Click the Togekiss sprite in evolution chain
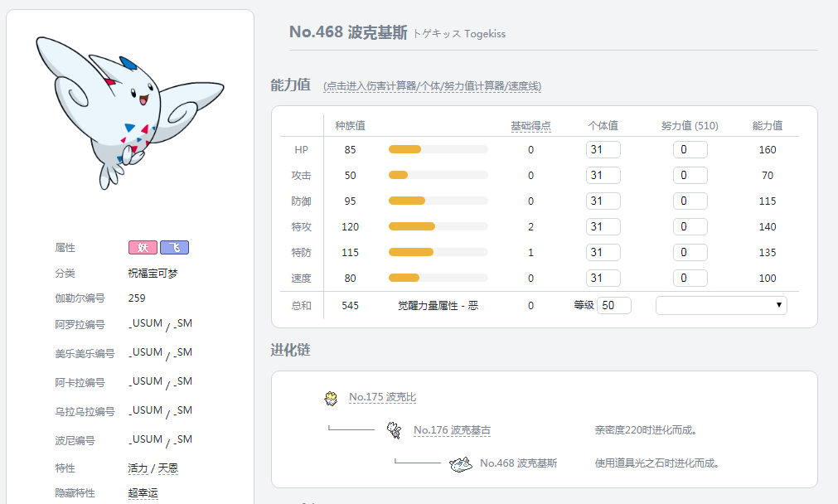838x504 pixels. coord(461,464)
